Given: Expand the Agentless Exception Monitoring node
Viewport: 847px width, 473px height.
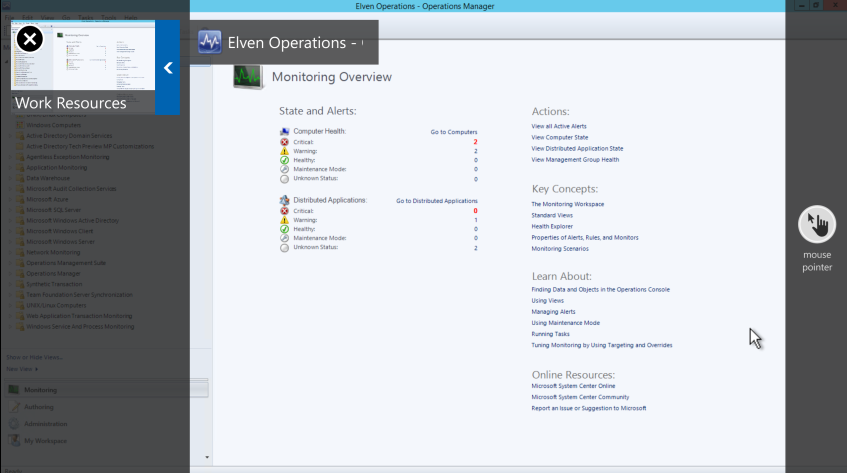Looking at the screenshot, I should pyautogui.click(x=10, y=157).
